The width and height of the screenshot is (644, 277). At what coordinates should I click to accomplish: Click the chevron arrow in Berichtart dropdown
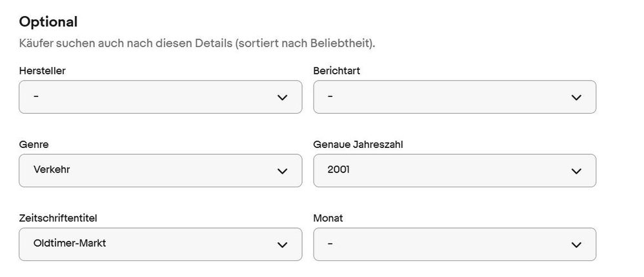(576, 97)
